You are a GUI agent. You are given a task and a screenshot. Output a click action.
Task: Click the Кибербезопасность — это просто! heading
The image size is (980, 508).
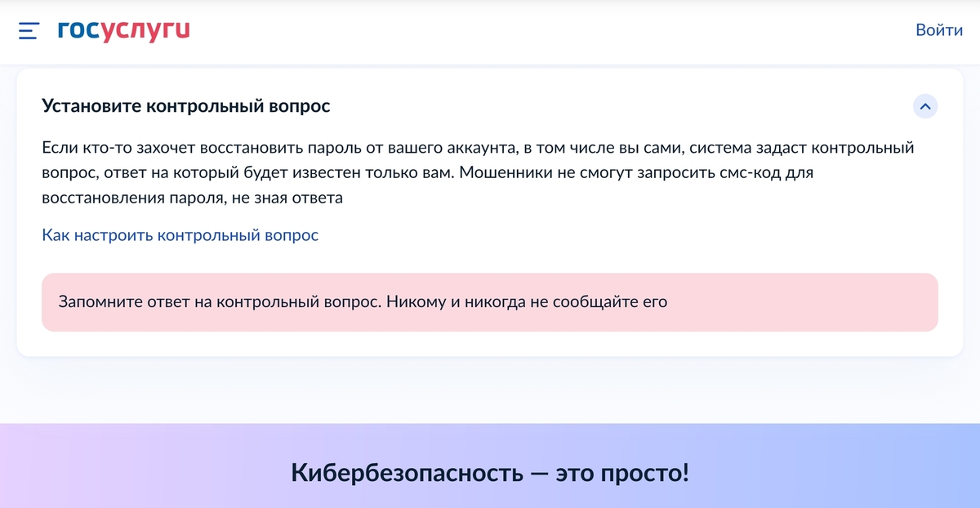490,472
